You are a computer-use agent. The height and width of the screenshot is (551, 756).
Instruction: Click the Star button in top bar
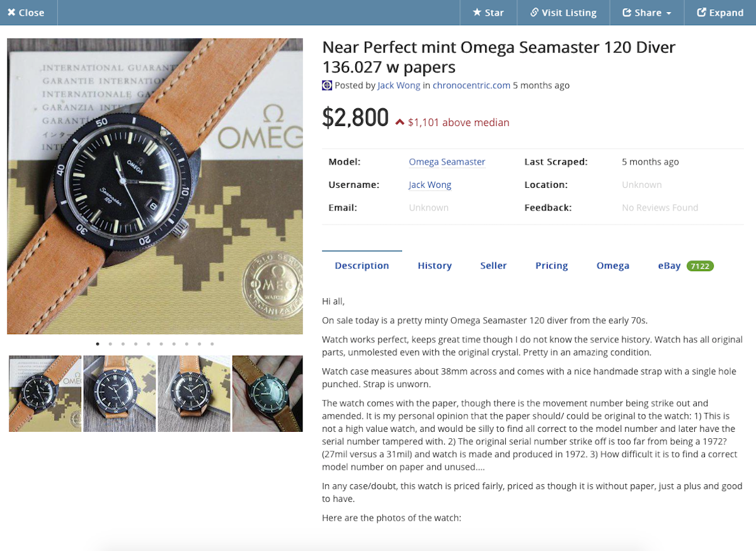click(488, 13)
